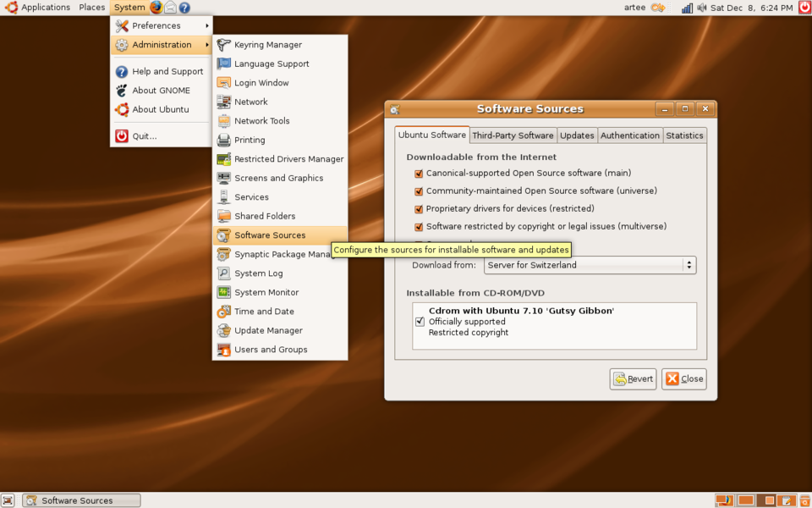Start System Monitor
This screenshot has height=508, width=812.
click(280, 292)
